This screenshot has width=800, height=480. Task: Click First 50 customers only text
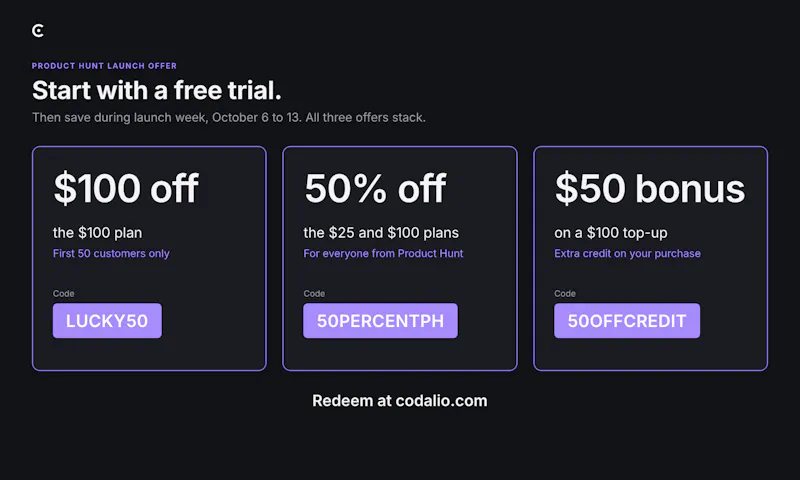tap(111, 254)
